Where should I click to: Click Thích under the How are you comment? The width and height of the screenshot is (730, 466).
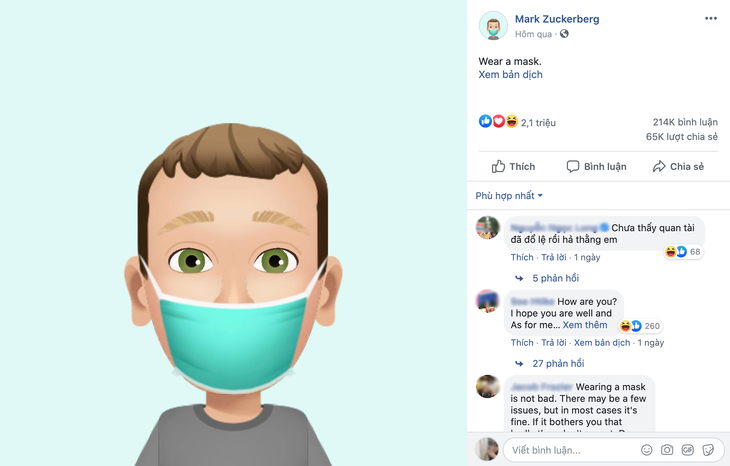coord(522,343)
